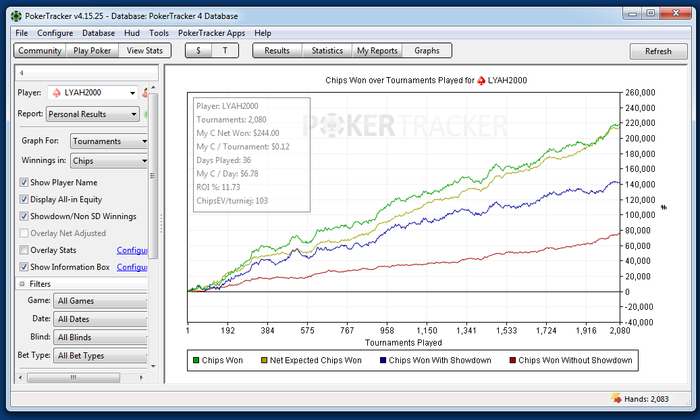Open the PokerTracker Apps menu
This screenshot has height=420, width=700.
click(212, 33)
